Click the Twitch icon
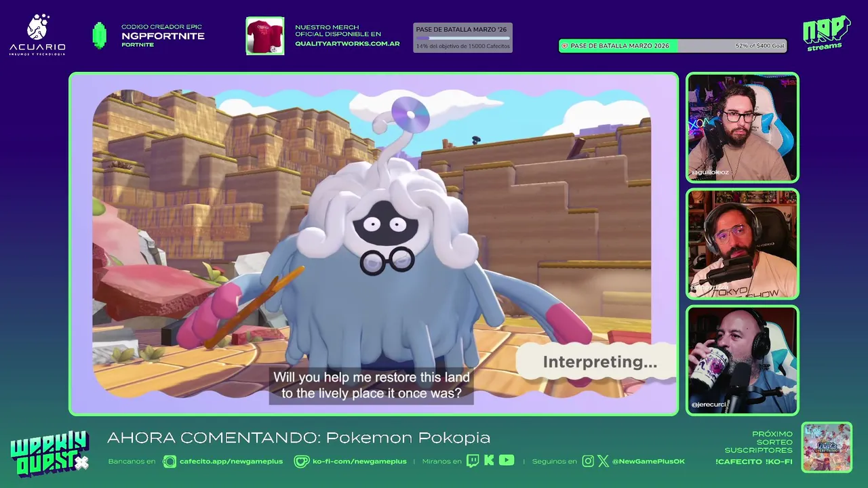Viewport: 868px width, 488px height. [473, 461]
